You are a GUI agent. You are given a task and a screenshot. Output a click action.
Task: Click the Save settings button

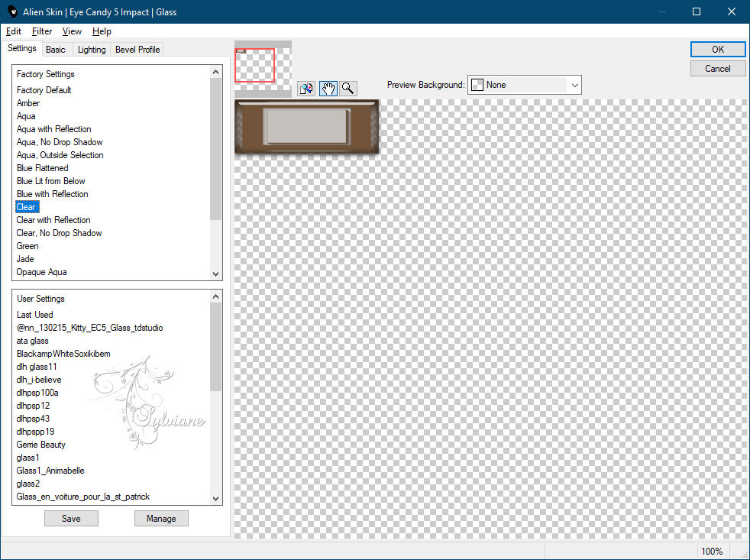pos(71,518)
